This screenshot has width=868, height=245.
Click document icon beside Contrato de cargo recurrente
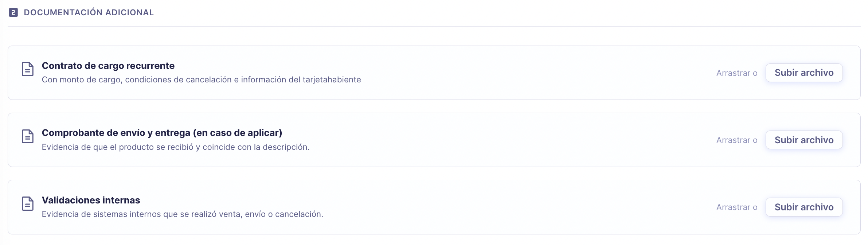pos(28,69)
